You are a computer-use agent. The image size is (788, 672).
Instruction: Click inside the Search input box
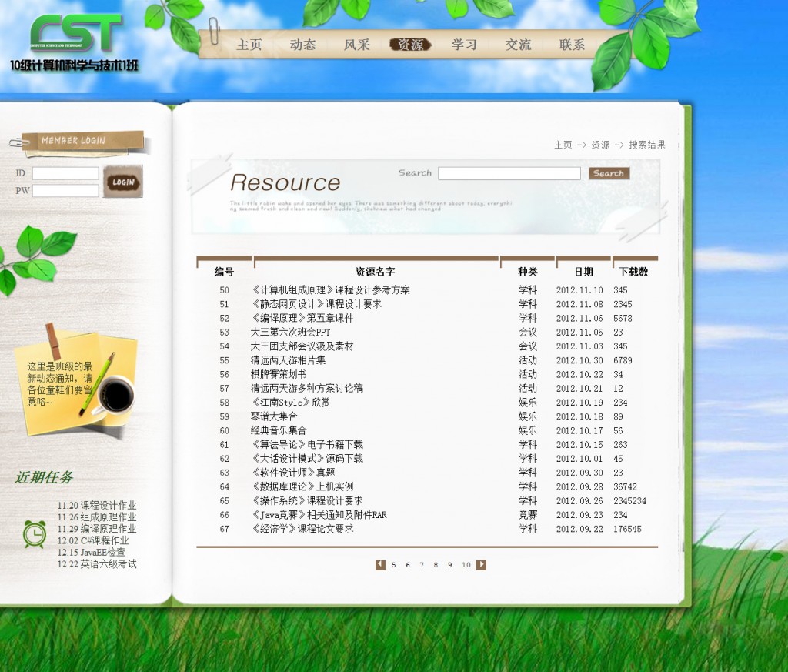tap(508, 173)
